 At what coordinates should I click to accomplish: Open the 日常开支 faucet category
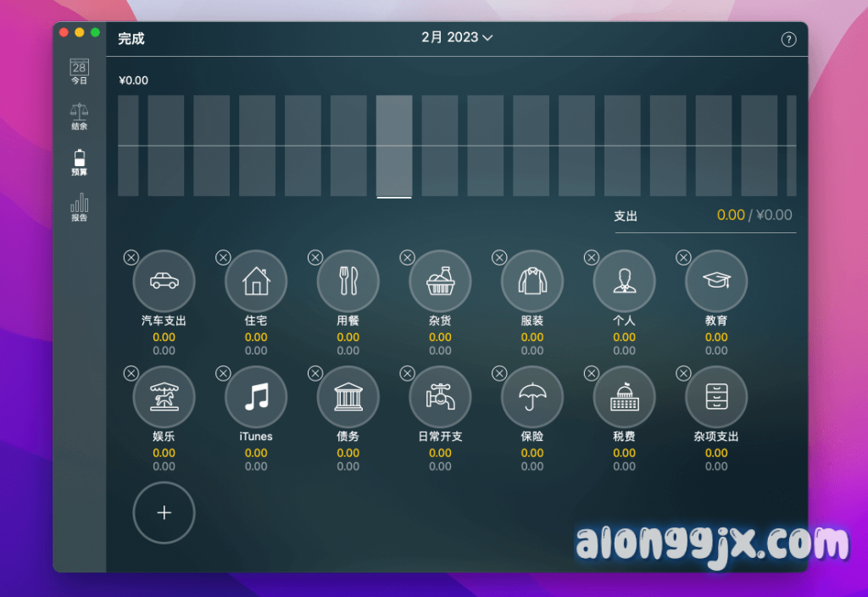point(440,397)
